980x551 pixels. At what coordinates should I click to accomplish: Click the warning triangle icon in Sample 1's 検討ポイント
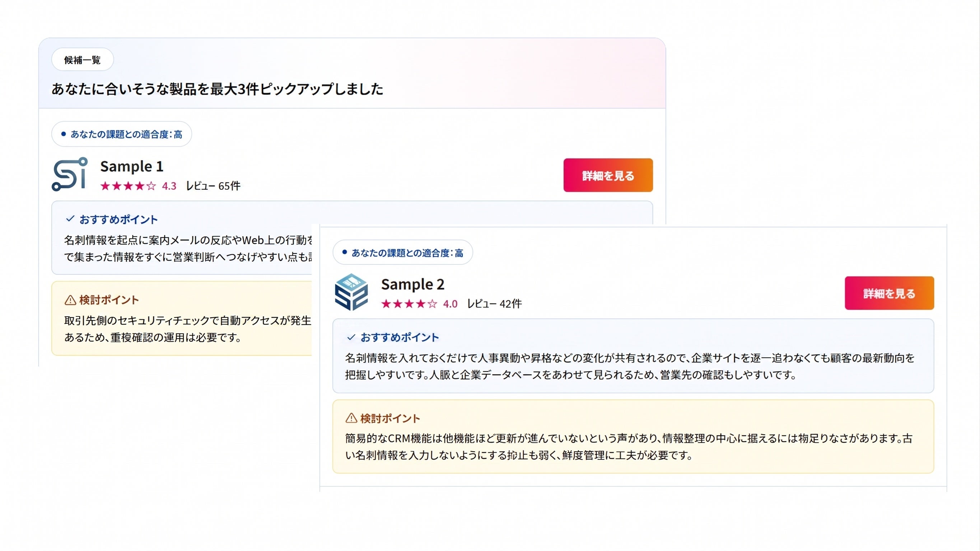point(70,300)
